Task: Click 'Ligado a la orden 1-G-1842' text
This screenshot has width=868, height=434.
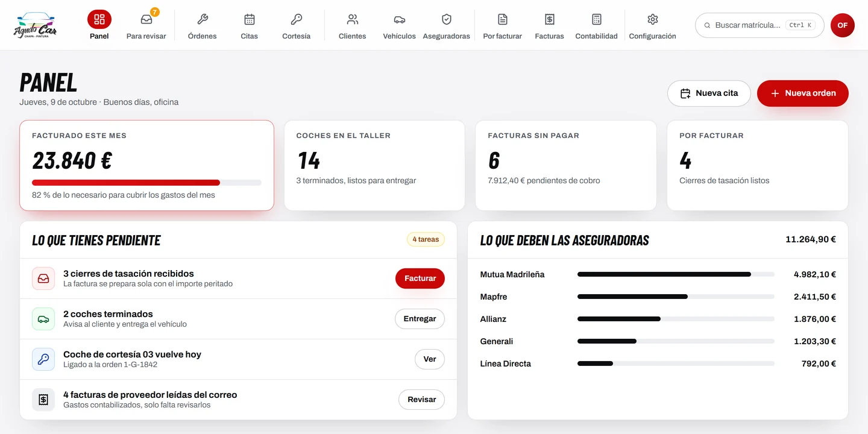Action: [110, 365]
